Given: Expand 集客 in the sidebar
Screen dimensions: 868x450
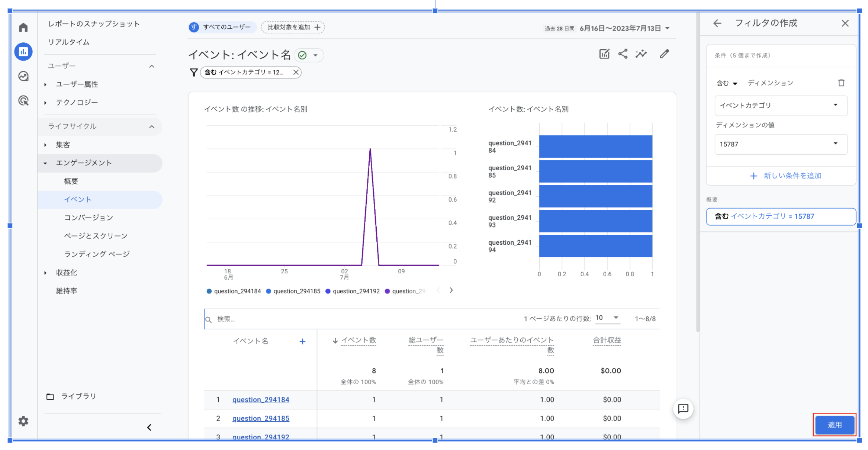Looking at the screenshot, I should coord(45,145).
